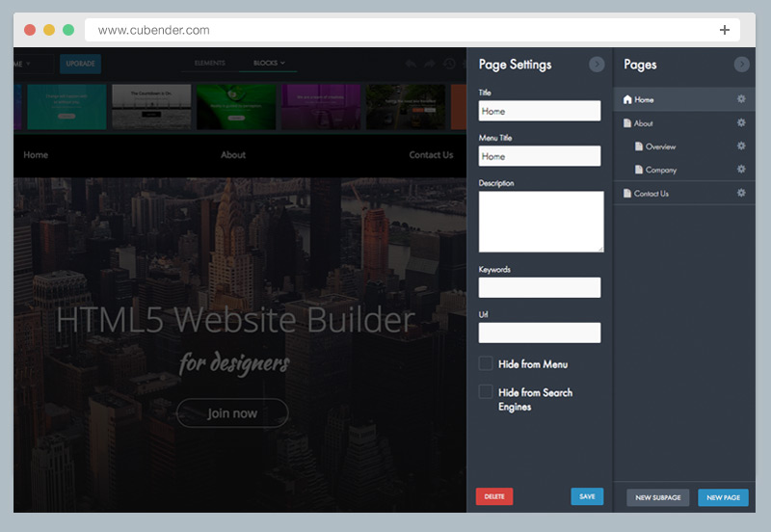Focus the Menu Title input field

540,156
